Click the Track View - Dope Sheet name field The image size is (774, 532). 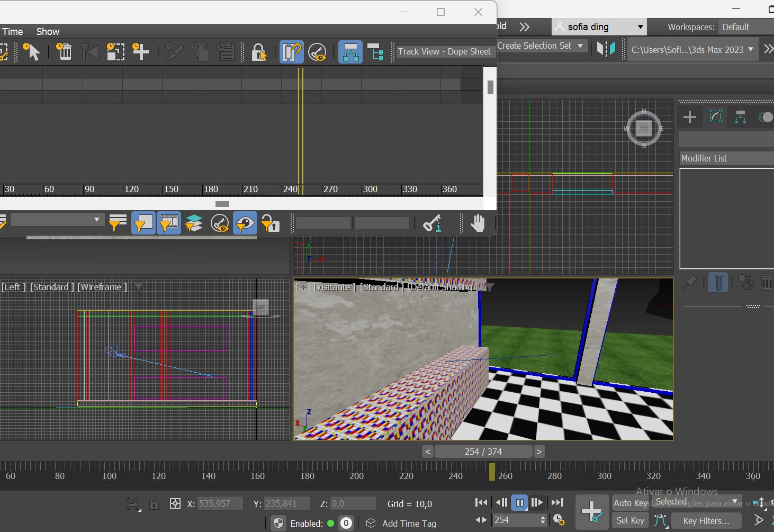[445, 51]
